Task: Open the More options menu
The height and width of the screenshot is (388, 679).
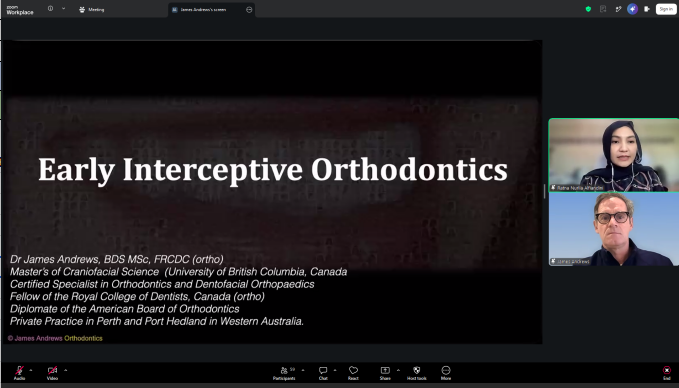Action: 446,372
